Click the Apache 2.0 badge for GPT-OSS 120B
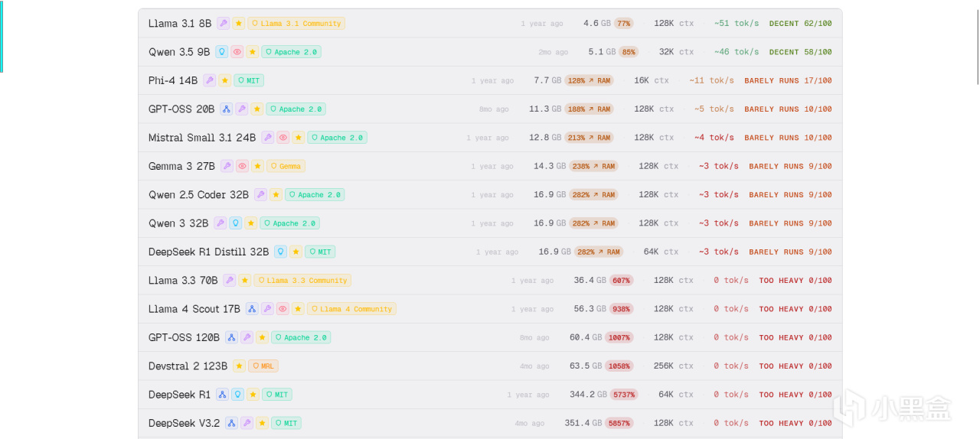The width and height of the screenshot is (980, 439). click(x=302, y=337)
